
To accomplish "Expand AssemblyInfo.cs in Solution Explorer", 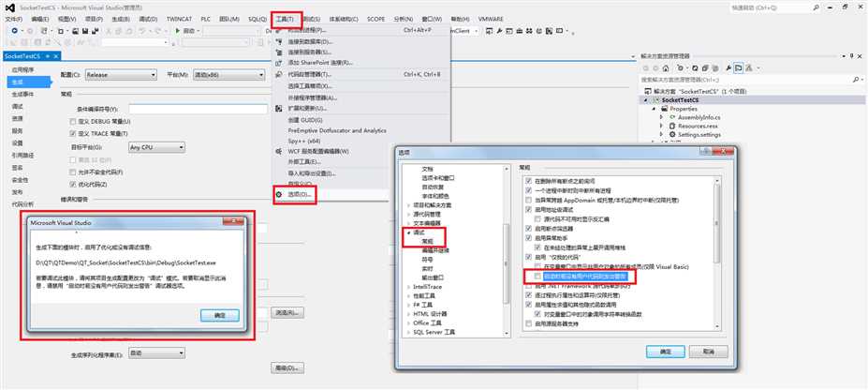I will (x=661, y=117).
